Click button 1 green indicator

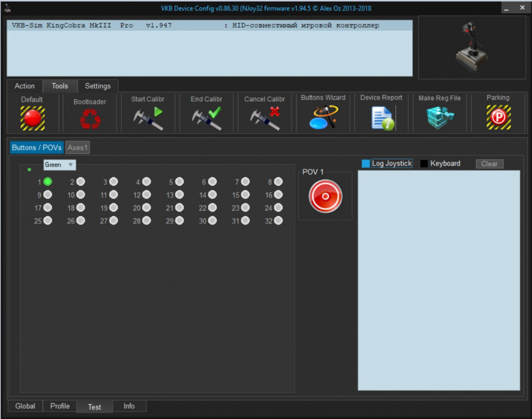click(x=47, y=182)
